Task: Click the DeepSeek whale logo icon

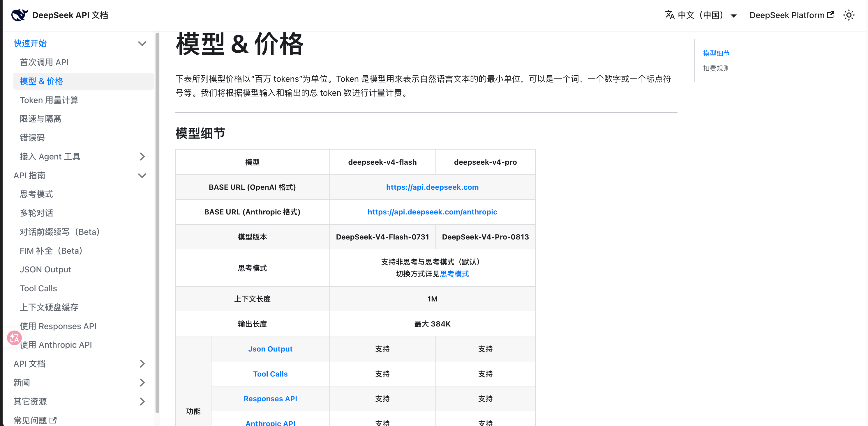Action: [19, 15]
